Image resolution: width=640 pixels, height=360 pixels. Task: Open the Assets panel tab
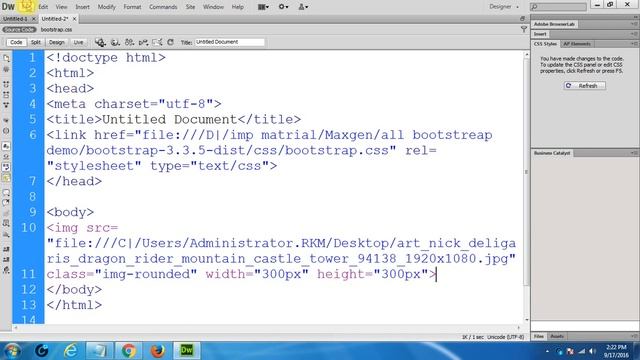(x=557, y=336)
